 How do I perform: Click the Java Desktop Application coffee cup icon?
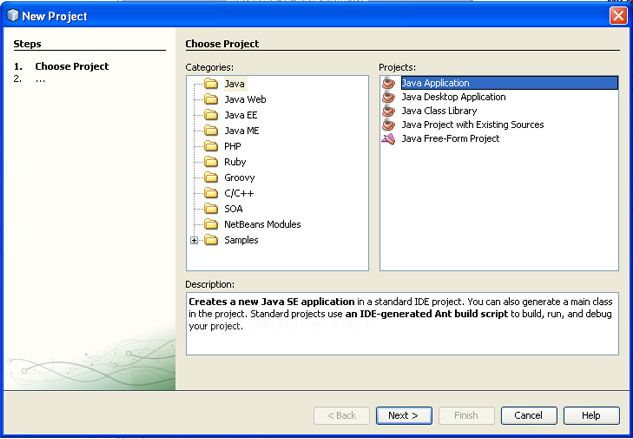[388, 97]
